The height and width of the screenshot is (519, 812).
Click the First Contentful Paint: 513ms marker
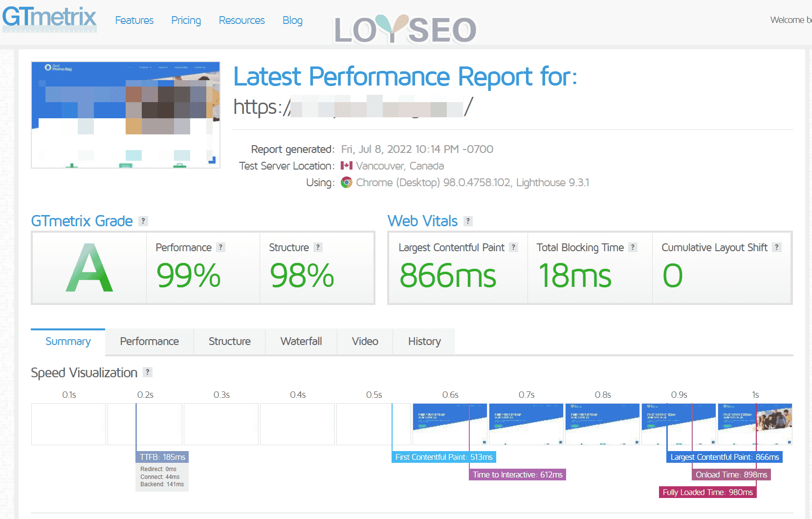444,457
